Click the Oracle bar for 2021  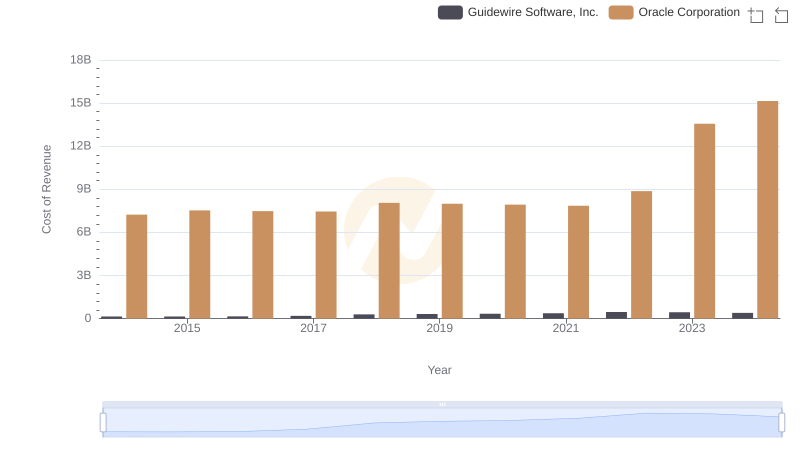coord(579,262)
